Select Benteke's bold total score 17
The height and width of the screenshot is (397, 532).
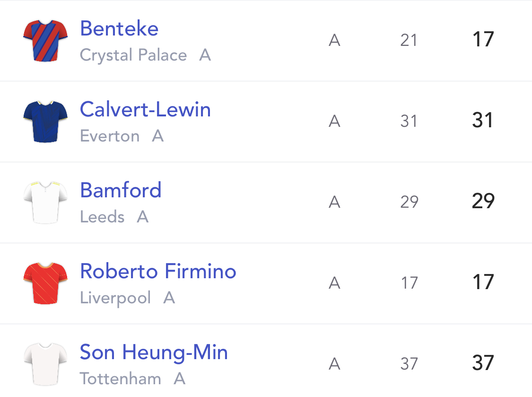(483, 39)
